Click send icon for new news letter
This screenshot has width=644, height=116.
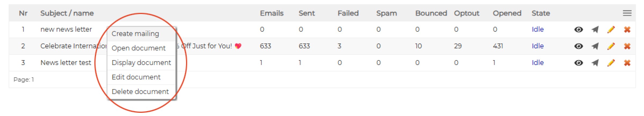pyautogui.click(x=595, y=30)
